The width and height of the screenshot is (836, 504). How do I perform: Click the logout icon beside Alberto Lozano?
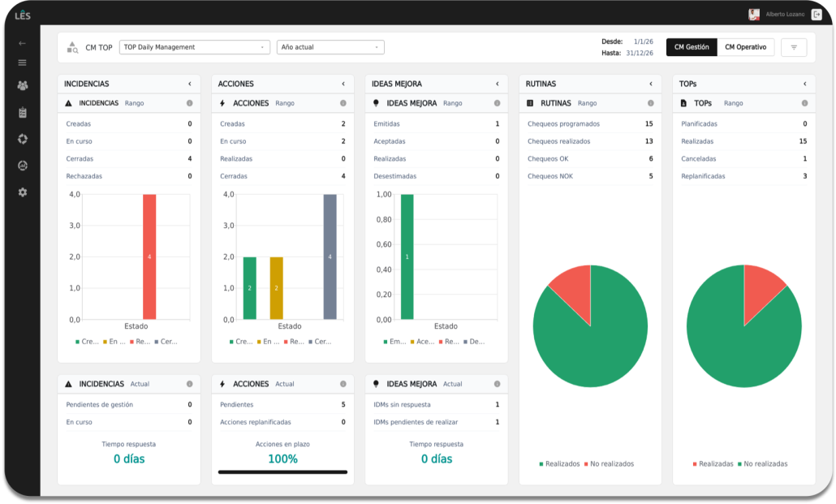(x=817, y=15)
